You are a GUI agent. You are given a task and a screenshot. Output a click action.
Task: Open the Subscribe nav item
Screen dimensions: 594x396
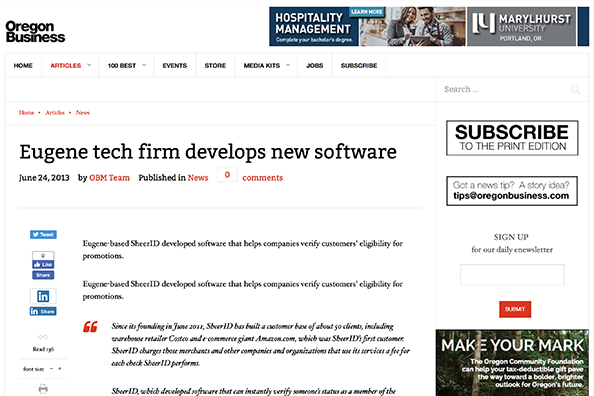tap(359, 66)
